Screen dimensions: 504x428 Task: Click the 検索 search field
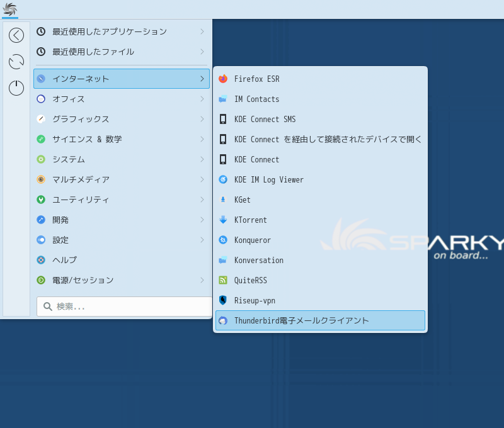(x=124, y=307)
